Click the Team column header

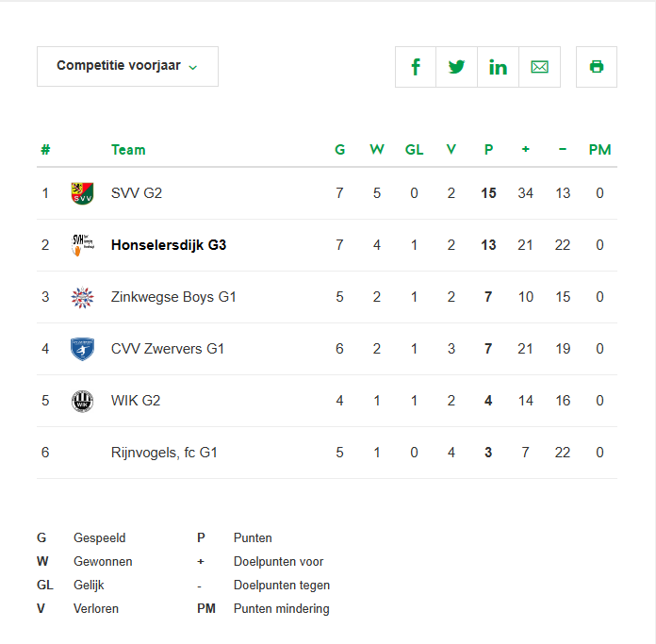pos(128,150)
